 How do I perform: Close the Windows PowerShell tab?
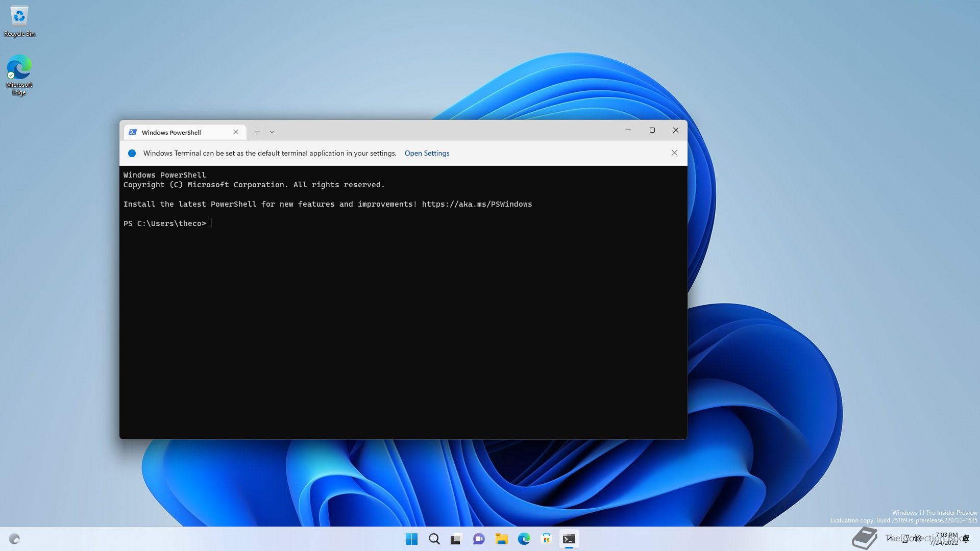[235, 132]
